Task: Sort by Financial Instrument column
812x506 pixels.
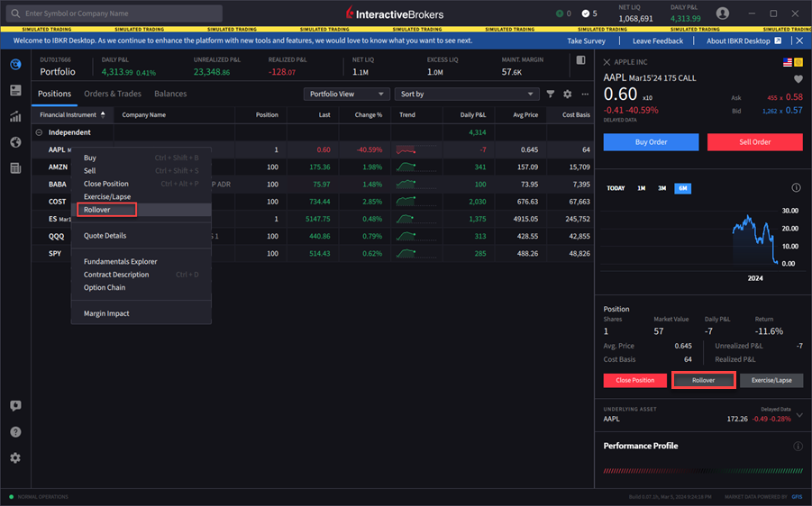Action: [72, 115]
